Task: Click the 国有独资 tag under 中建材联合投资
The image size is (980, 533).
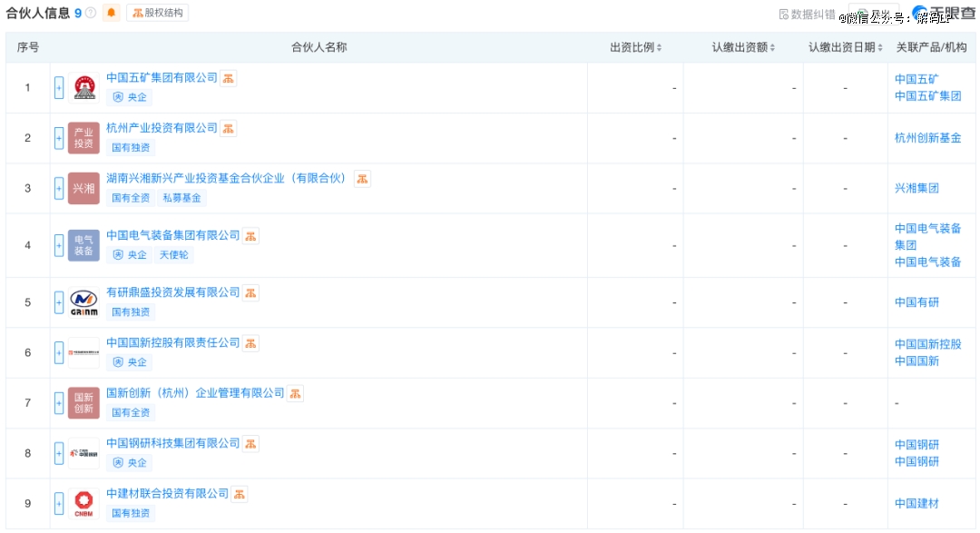Action: [x=131, y=514]
